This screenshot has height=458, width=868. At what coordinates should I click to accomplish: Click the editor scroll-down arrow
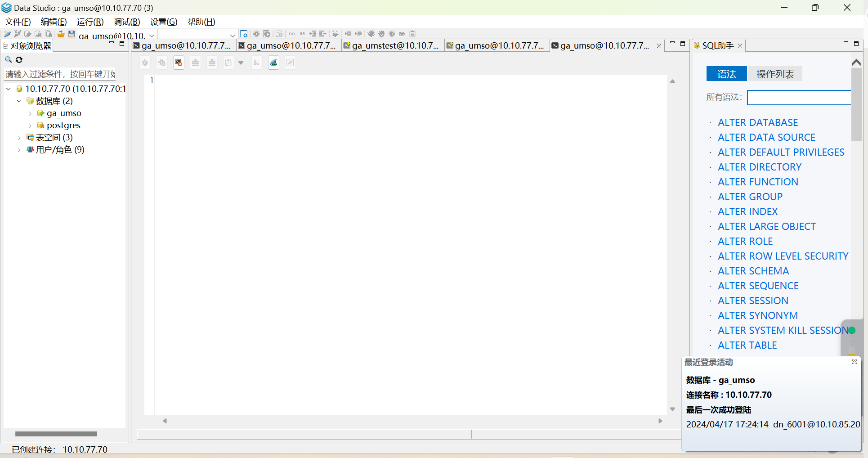tap(672, 409)
